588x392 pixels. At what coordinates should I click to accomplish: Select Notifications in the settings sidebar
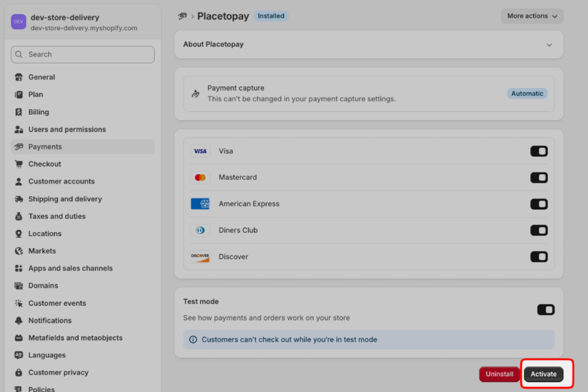tap(50, 321)
